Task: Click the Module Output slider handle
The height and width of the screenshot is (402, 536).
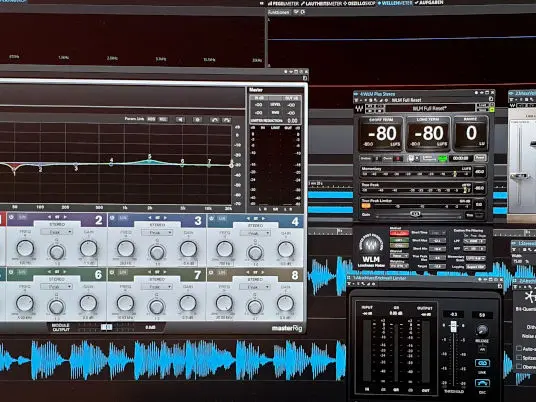Action: pos(106,327)
